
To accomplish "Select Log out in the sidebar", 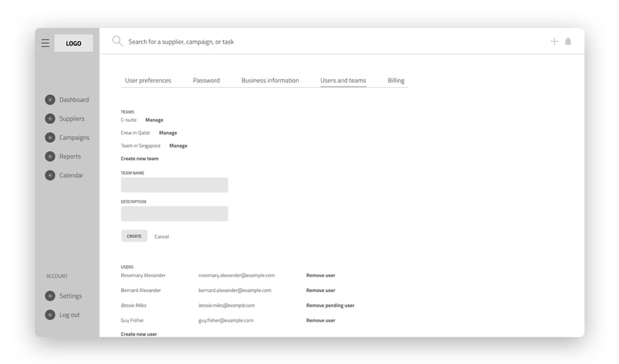I will tap(69, 314).
